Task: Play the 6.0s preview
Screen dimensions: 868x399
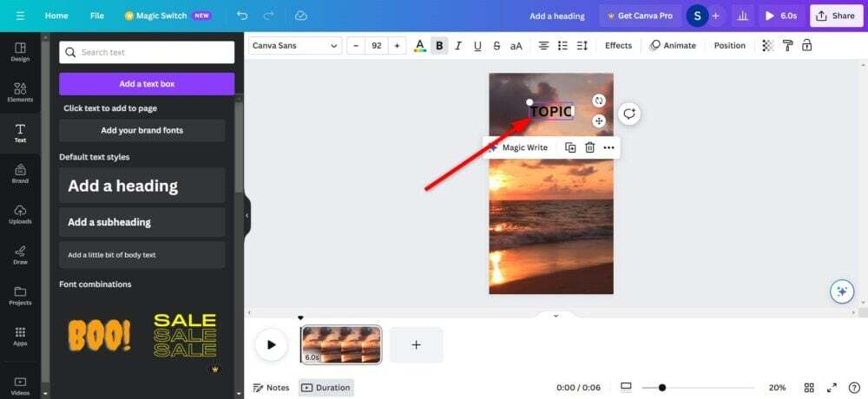Action: [x=782, y=16]
